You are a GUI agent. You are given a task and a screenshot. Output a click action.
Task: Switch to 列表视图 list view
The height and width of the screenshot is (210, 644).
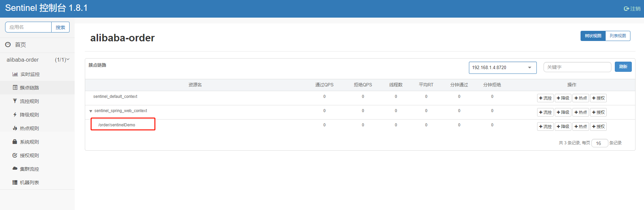point(618,36)
